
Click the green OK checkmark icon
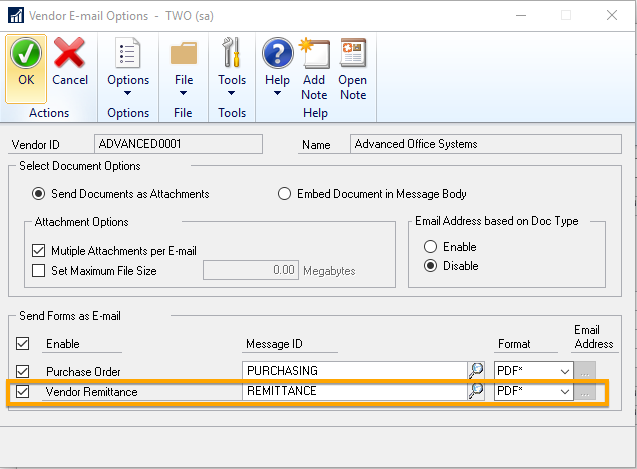26,53
